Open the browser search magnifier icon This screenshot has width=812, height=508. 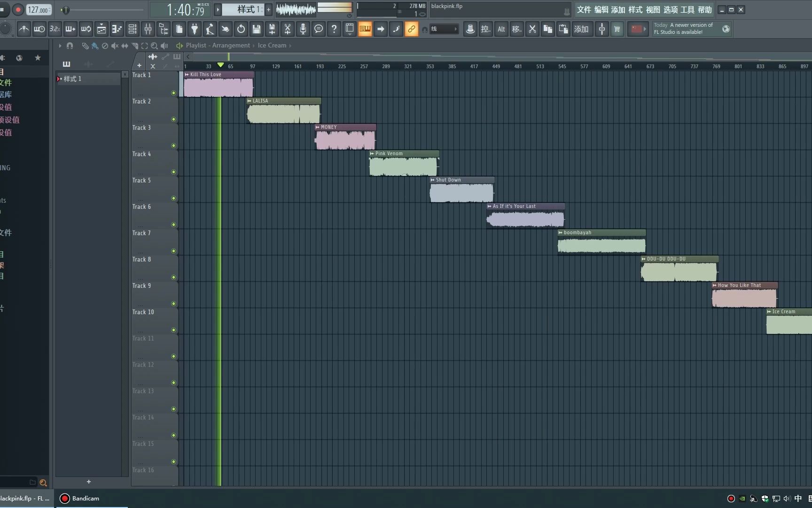pyautogui.click(x=43, y=483)
